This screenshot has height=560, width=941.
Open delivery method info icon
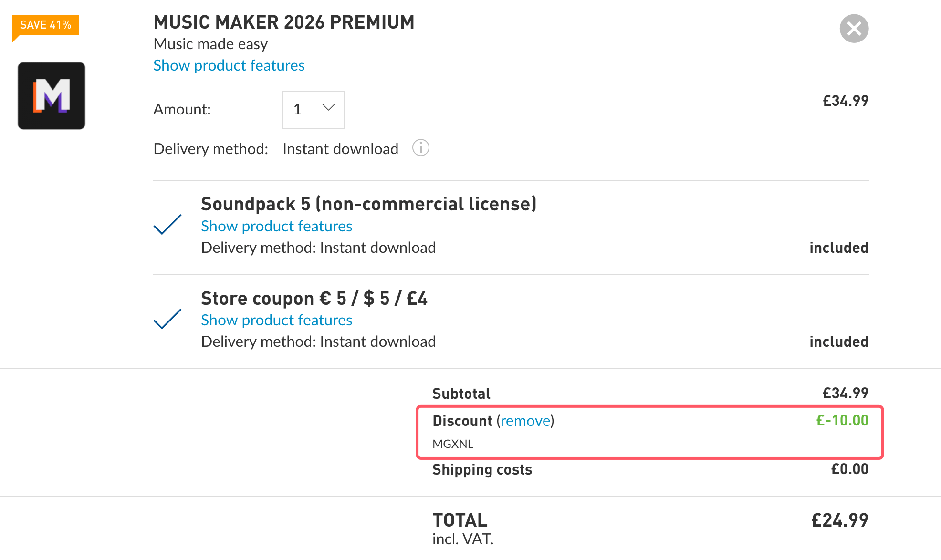coord(420,148)
